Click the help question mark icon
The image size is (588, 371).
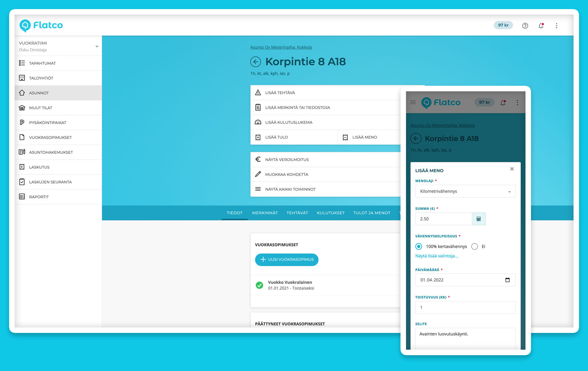tap(525, 25)
